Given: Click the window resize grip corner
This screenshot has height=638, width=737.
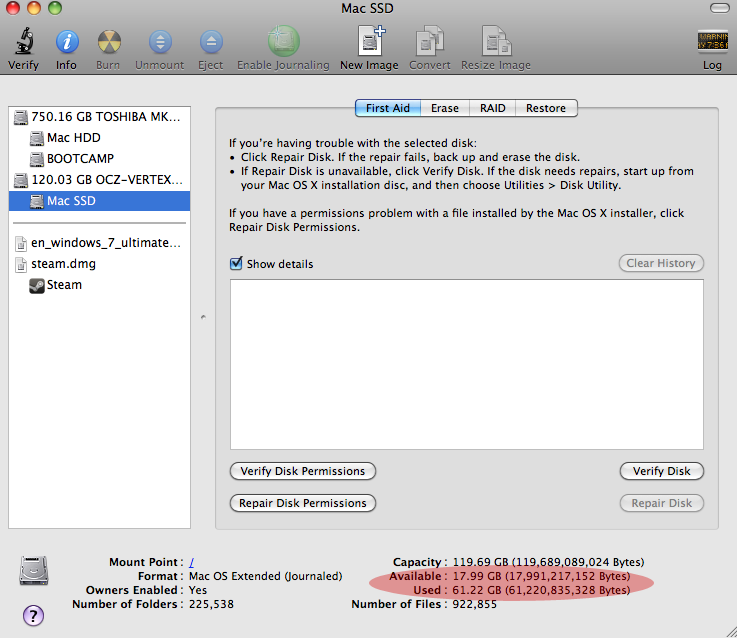Looking at the screenshot, I should point(730,631).
